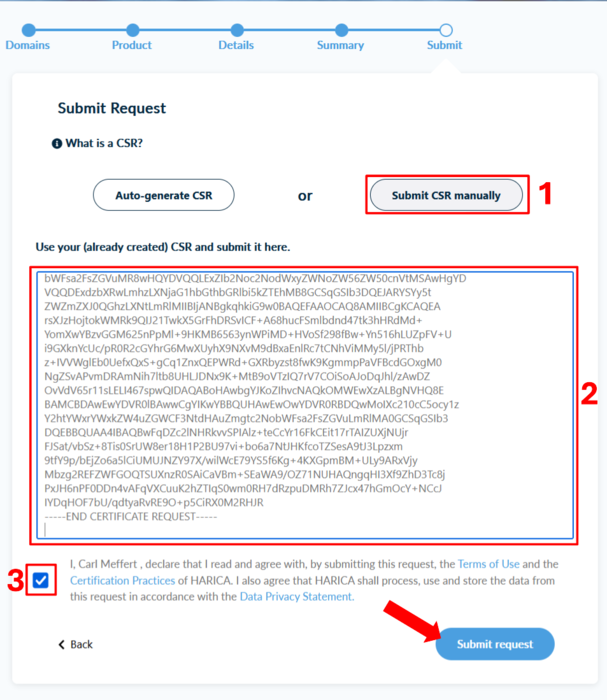
Task: Click the Details step circle
Action: click(x=237, y=30)
